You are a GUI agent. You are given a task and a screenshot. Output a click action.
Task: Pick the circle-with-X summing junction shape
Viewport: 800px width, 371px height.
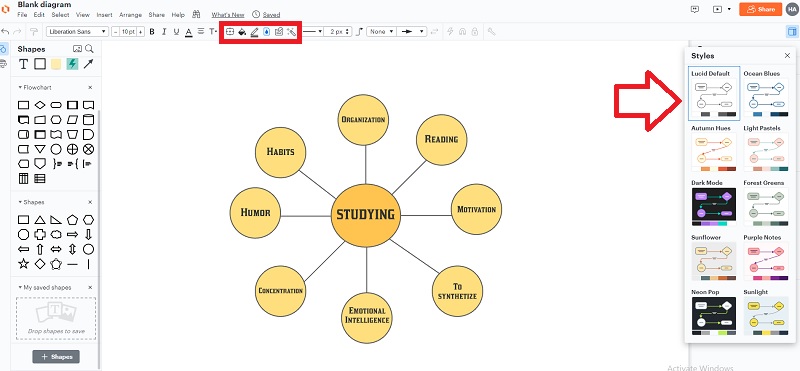coord(88,149)
